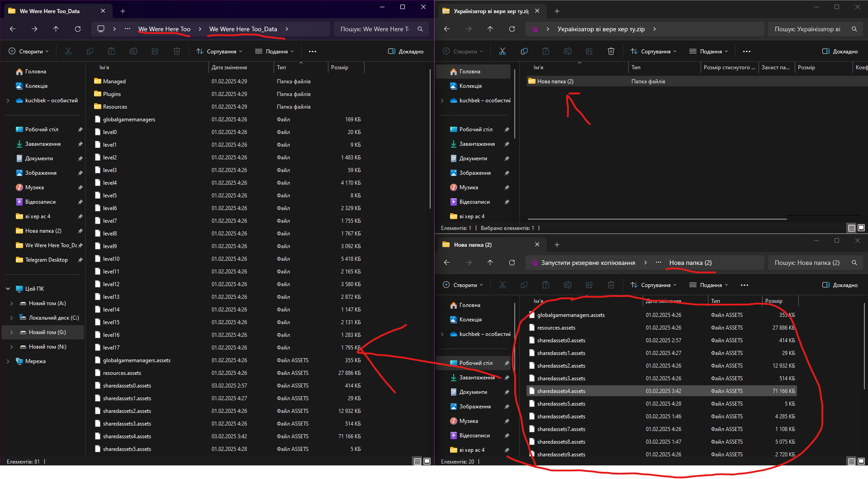Go back in the Нова папка (2) window
This screenshot has width=868, height=479.
(x=447, y=263)
